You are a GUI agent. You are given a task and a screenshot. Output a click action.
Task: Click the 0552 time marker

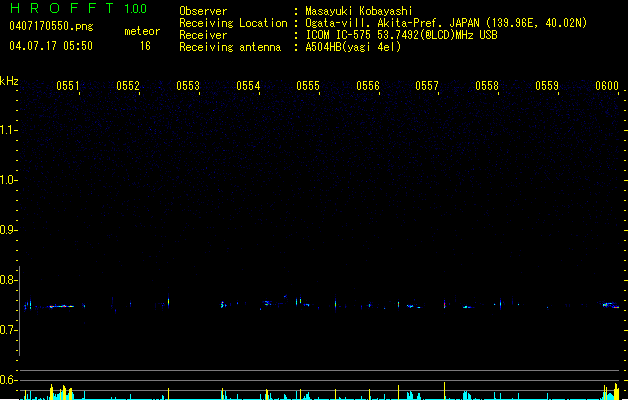tap(128, 86)
